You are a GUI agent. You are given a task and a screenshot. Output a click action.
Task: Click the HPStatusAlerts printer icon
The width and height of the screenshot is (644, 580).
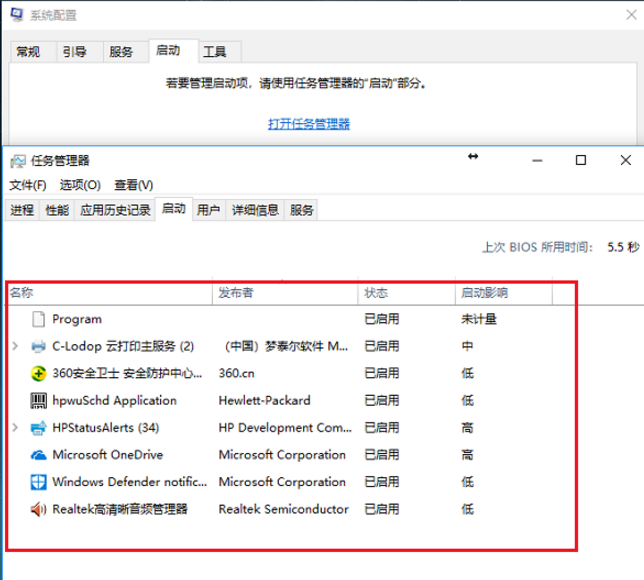38,428
